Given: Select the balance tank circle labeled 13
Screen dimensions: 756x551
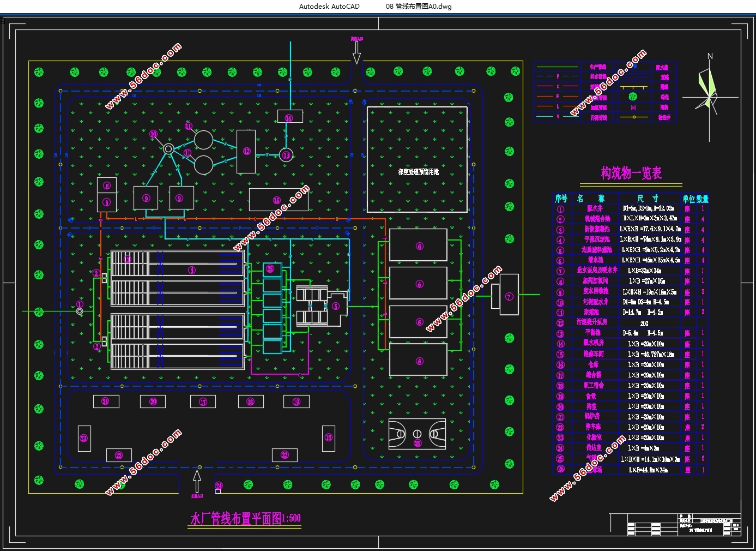Looking at the screenshot, I should [x=286, y=155].
